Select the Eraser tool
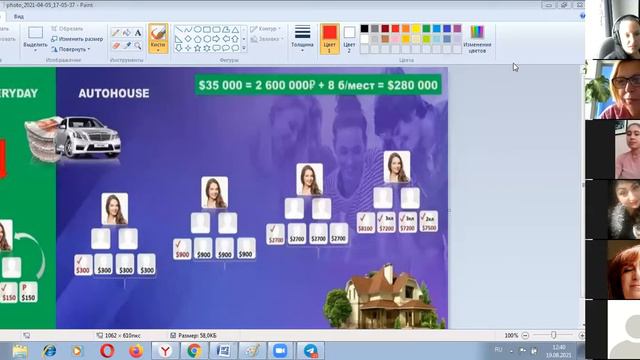This screenshot has height=360, width=640. (116, 46)
